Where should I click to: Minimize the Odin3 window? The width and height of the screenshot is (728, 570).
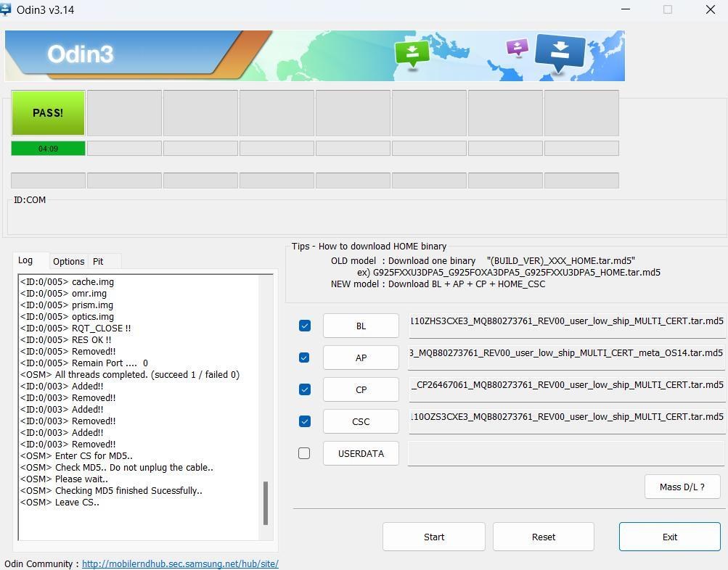pyautogui.click(x=626, y=9)
